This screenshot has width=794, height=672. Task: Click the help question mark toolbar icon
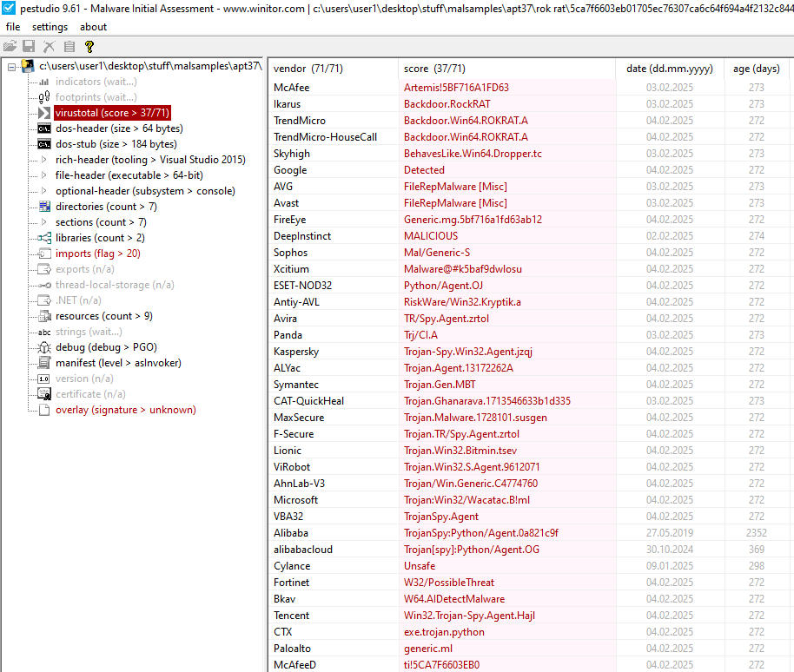(89, 47)
